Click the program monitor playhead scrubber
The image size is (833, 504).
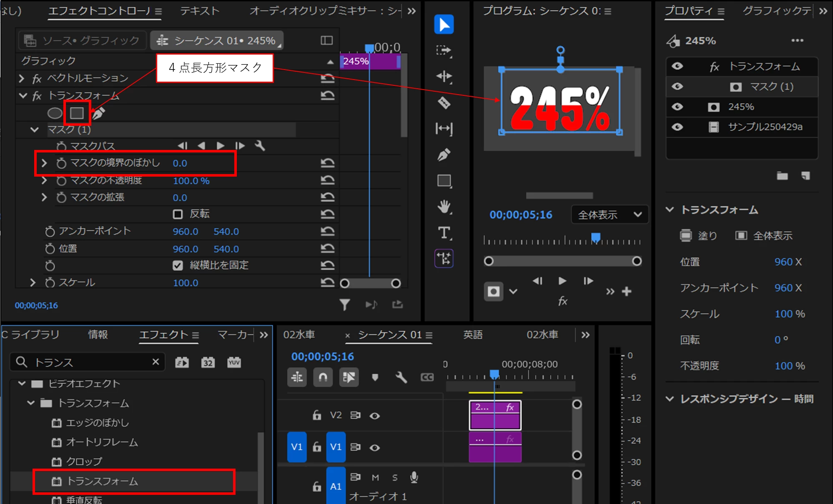tap(596, 237)
